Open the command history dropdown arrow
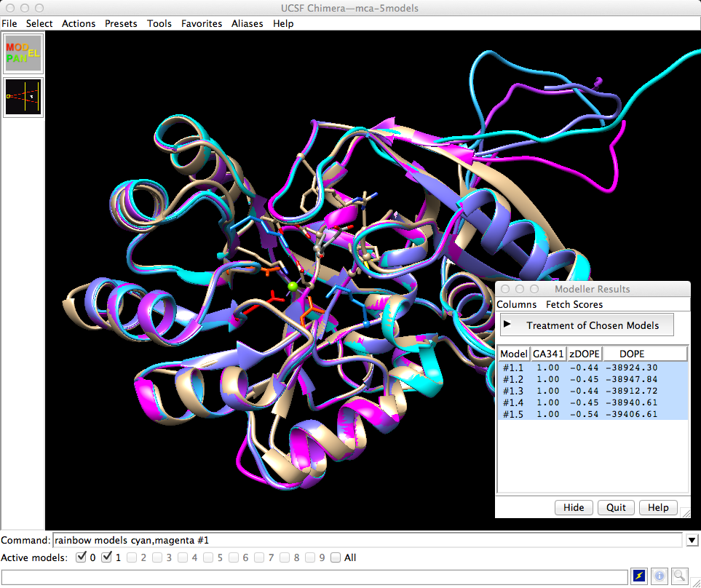Screen dimensions: 701x588 click(692, 541)
